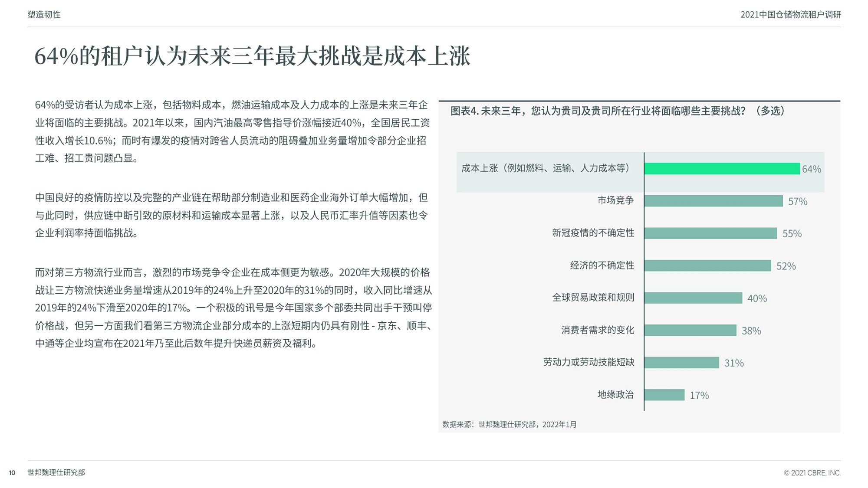Click the 52% value label
Viewport: 868px width, 488px height.
(x=786, y=266)
